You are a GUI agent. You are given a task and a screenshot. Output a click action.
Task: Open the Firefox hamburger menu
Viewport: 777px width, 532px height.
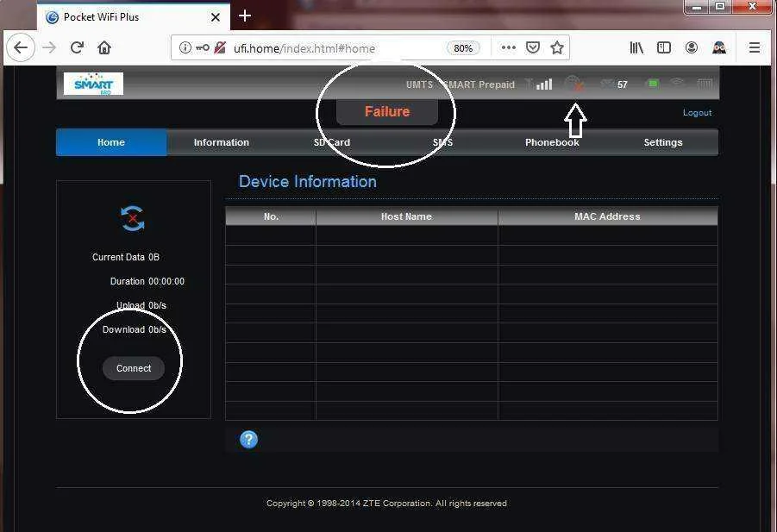click(x=755, y=47)
